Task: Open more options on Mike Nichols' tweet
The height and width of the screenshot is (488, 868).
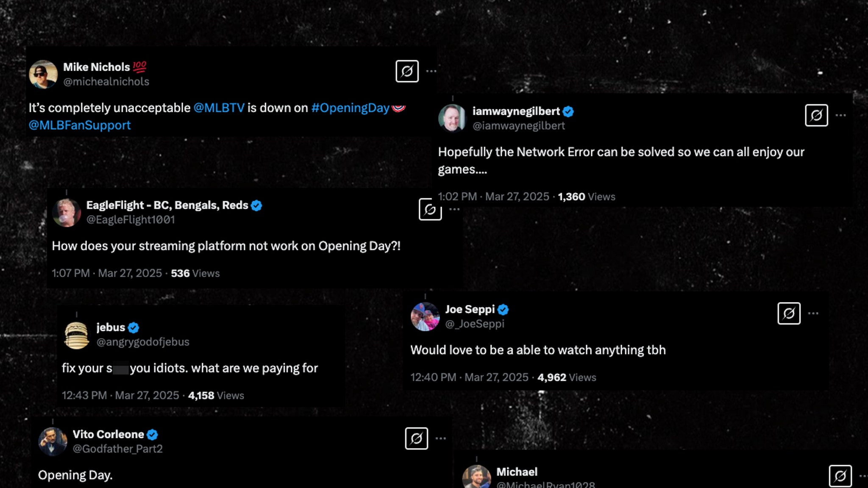Action: (x=431, y=71)
